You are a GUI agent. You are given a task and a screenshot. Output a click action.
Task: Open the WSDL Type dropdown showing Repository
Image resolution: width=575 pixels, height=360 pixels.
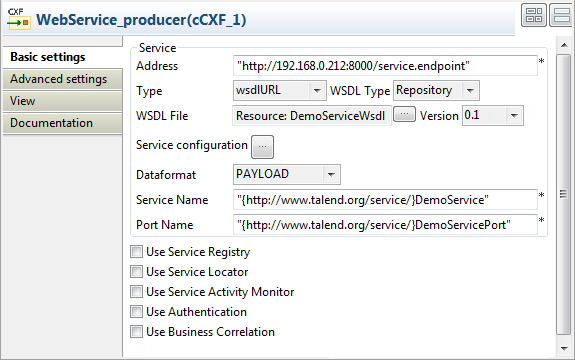436,91
